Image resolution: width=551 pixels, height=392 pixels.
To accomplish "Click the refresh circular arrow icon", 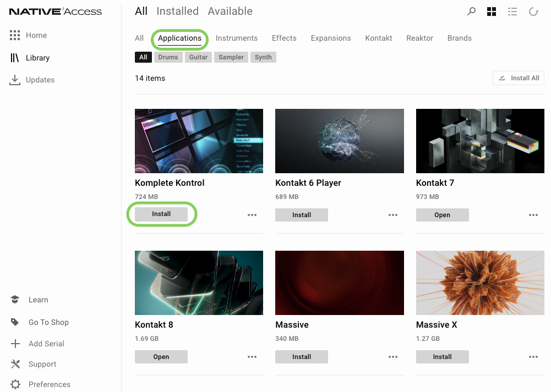I will click(x=533, y=12).
